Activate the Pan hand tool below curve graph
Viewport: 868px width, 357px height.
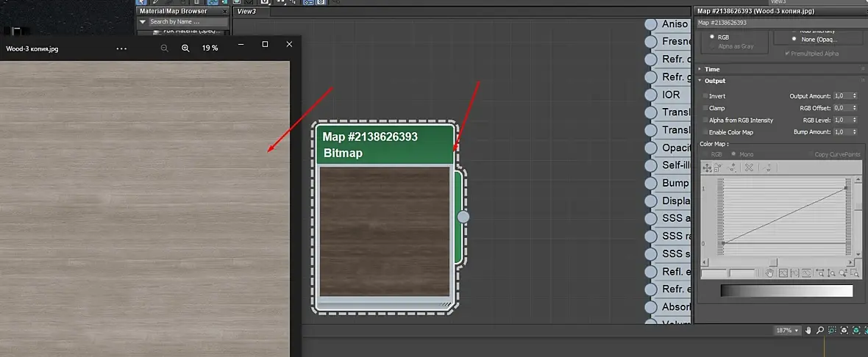(770, 273)
